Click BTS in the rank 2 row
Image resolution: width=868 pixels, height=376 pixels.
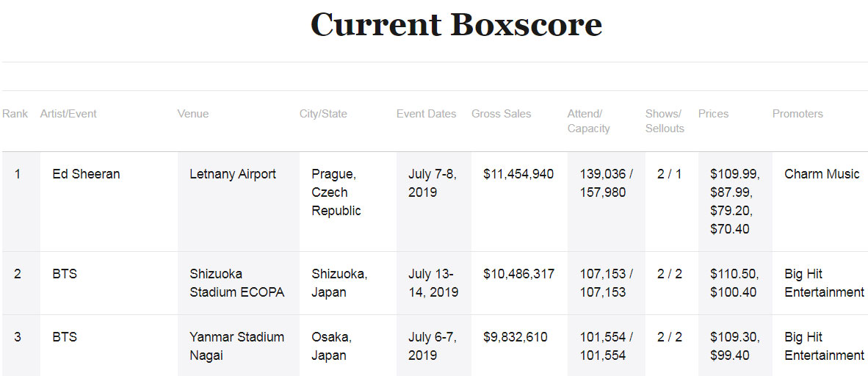[65, 274]
